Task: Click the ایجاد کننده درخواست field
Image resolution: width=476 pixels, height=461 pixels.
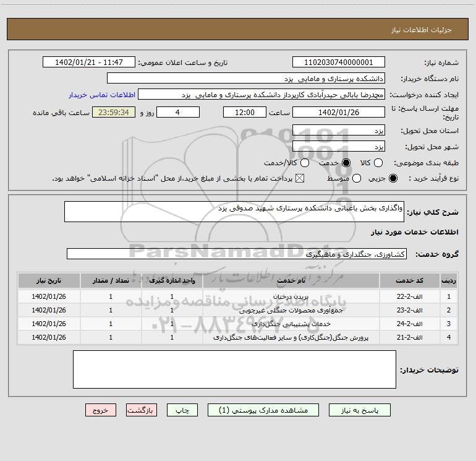Action: pos(261,95)
